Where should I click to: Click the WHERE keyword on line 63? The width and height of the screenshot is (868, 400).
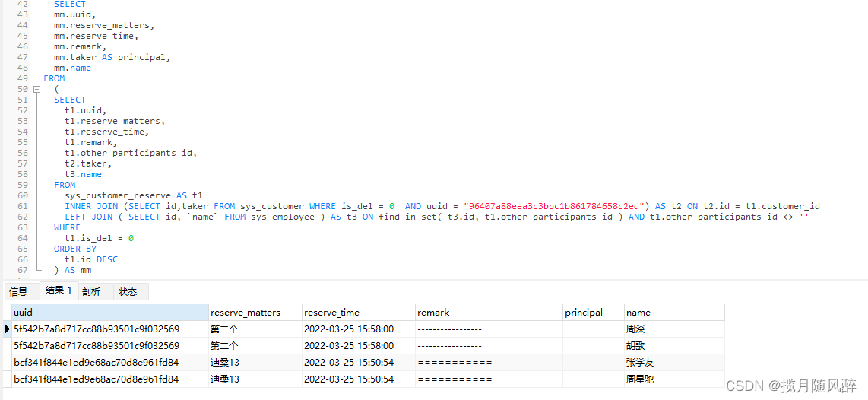[x=67, y=227]
